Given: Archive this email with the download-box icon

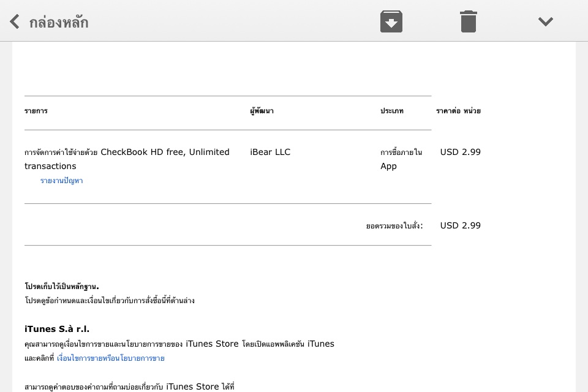Looking at the screenshot, I should click(x=391, y=21).
